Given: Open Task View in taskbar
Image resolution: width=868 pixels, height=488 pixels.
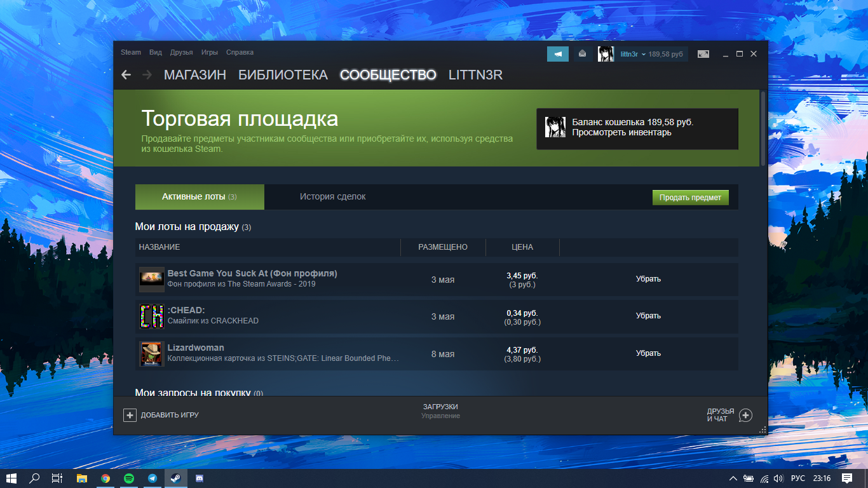Looking at the screenshot, I should tap(57, 478).
